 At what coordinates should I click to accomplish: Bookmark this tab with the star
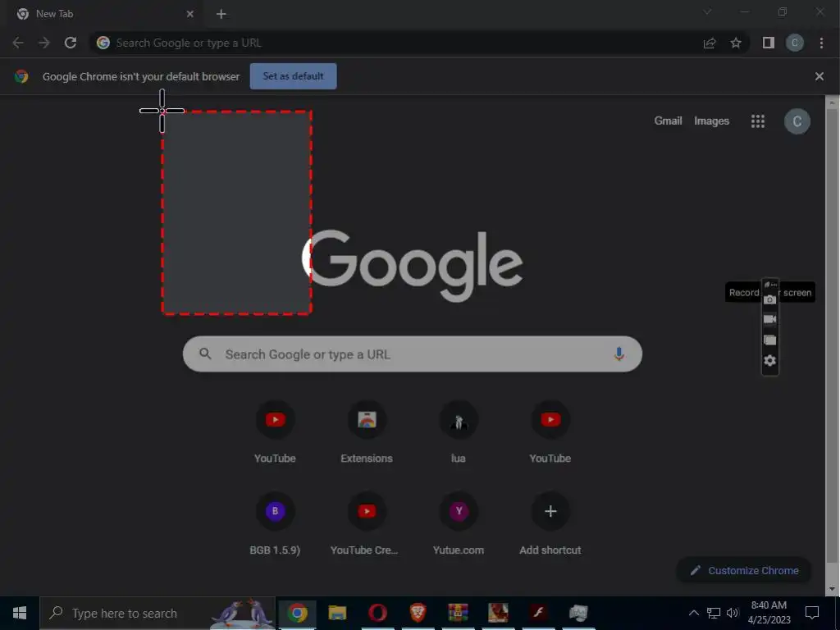click(x=736, y=43)
